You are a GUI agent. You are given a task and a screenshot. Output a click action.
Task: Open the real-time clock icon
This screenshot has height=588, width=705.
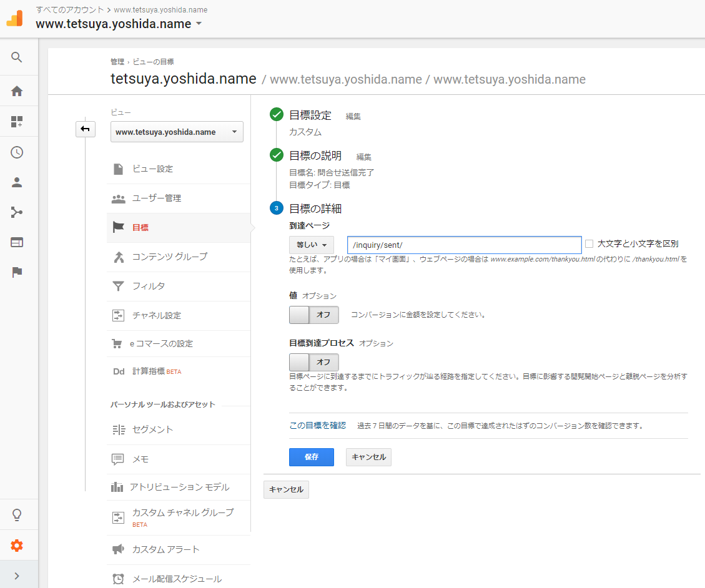[17, 152]
